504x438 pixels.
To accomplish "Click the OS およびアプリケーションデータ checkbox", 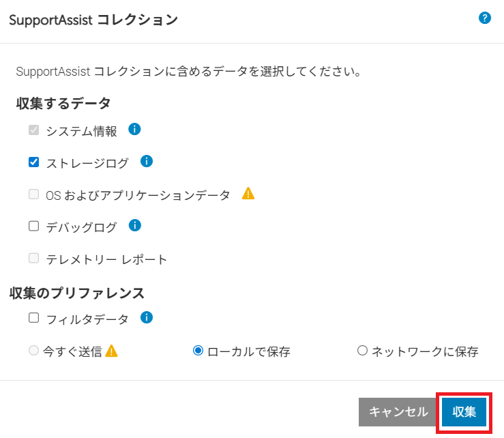I will click(x=33, y=194).
